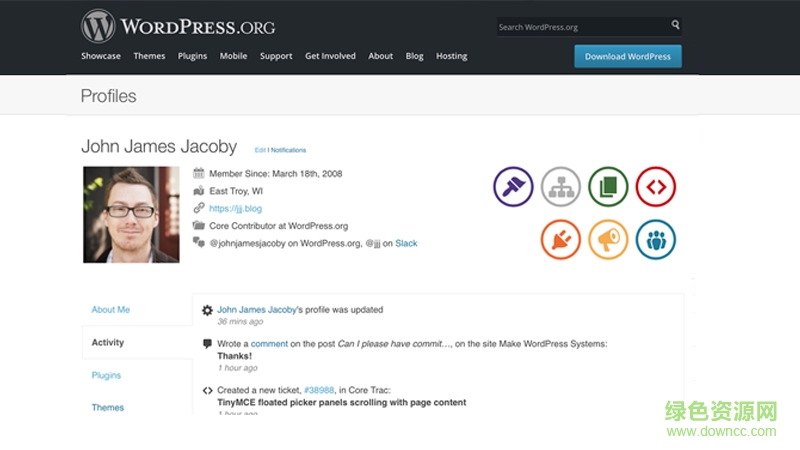The height and width of the screenshot is (450, 800).
Task: Click the code icon by new ticket entry
Action: click(x=207, y=390)
